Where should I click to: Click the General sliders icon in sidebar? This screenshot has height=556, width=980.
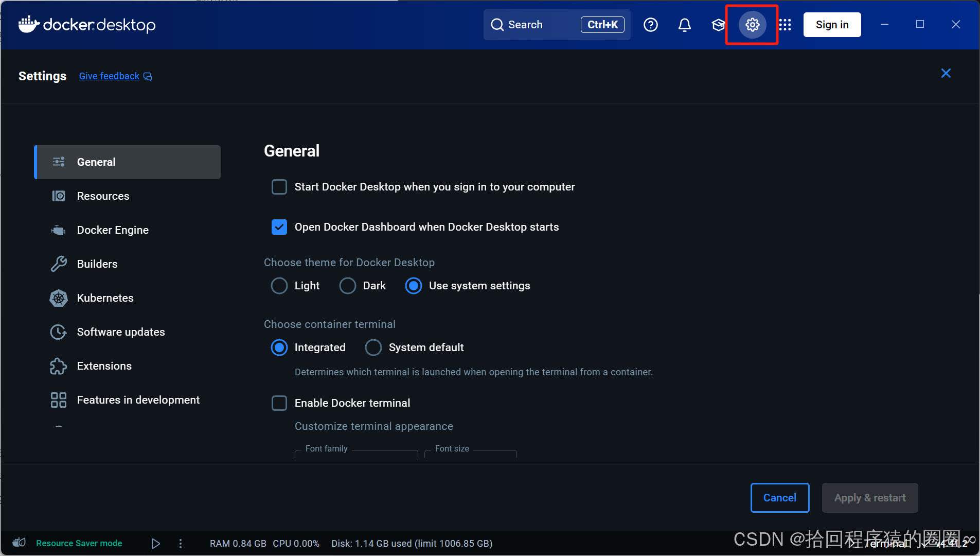pyautogui.click(x=59, y=162)
